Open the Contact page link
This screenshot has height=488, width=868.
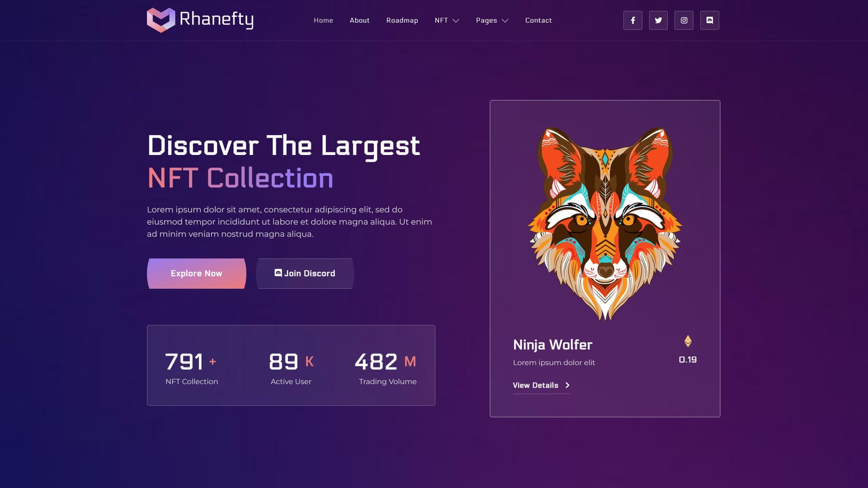[x=538, y=20]
